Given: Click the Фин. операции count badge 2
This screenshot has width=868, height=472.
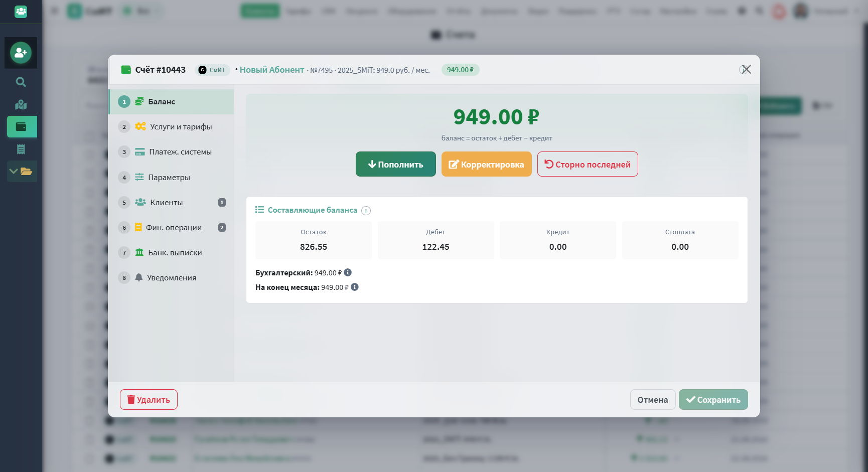Looking at the screenshot, I should 222,228.
